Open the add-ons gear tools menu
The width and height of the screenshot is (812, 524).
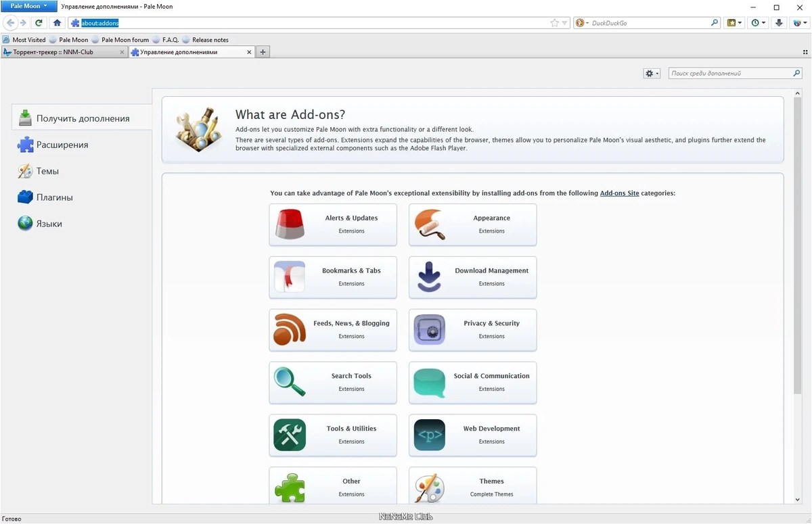click(x=652, y=73)
